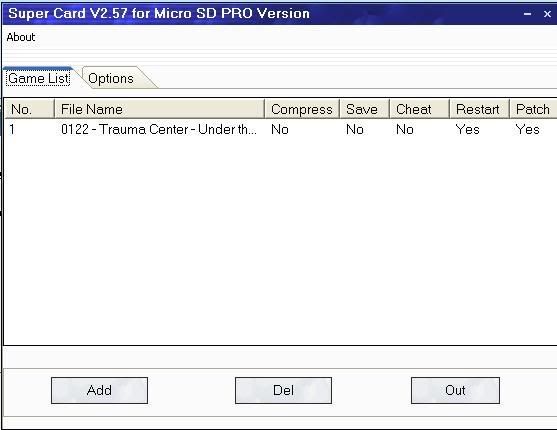Viewport: 557px width, 430px height.
Task: Open the About menu
Action: 21,37
